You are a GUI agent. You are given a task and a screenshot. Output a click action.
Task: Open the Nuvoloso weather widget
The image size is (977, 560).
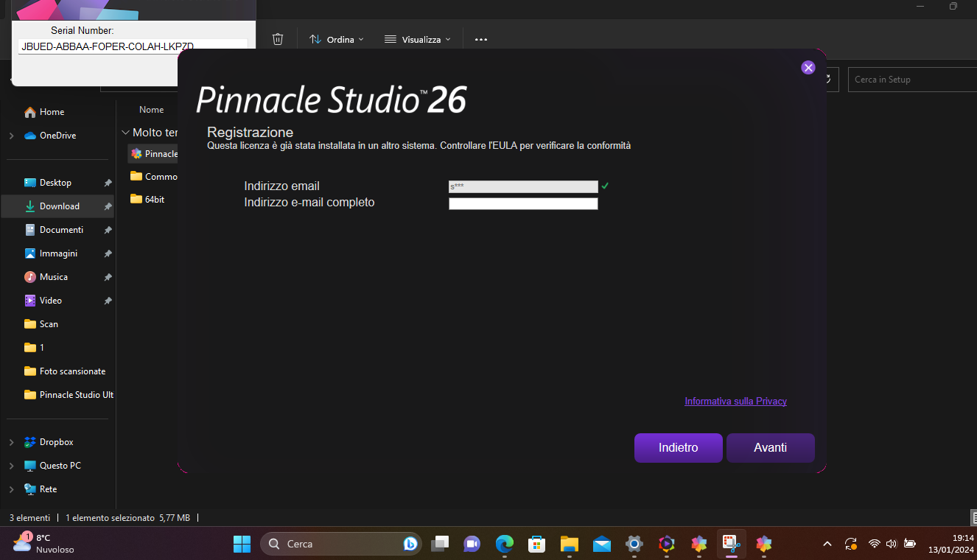pyautogui.click(x=44, y=544)
